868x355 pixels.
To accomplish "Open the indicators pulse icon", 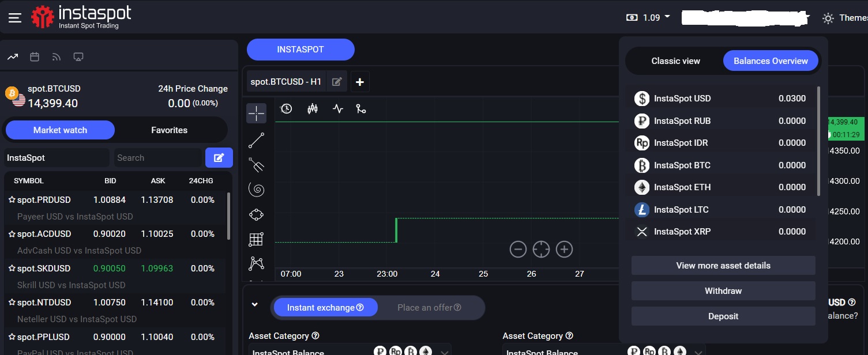I will 338,108.
